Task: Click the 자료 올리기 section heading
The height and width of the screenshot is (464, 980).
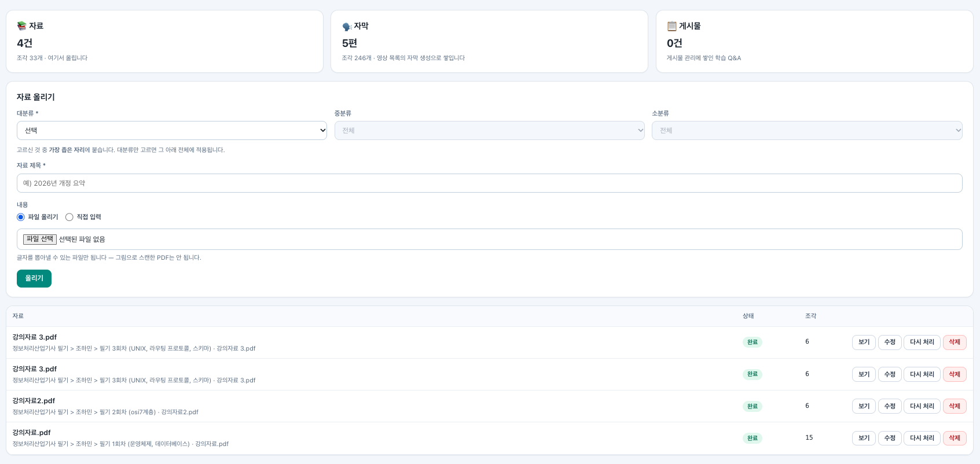Action: click(36, 97)
